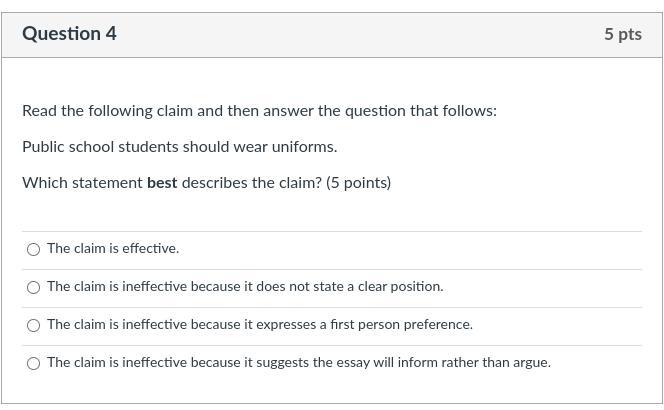The height and width of the screenshot is (410, 664).
Task: Pick the radio for "expresses a first person preference"
Action: point(34,325)
